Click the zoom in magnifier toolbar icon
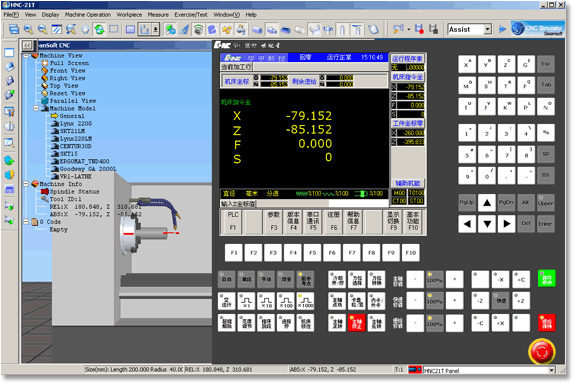Image resolution: width=577 pixels, height=389 pixels. (x=28, y=29)
